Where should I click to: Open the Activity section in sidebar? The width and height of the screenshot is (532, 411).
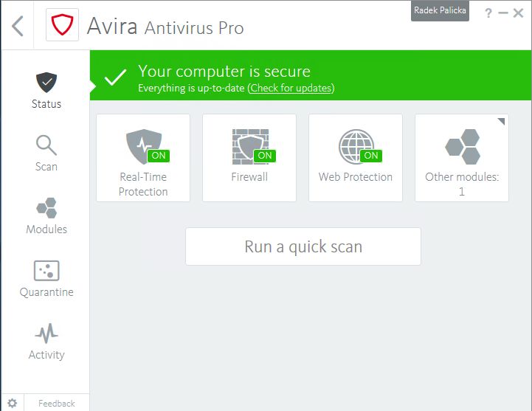pos(46,342)
